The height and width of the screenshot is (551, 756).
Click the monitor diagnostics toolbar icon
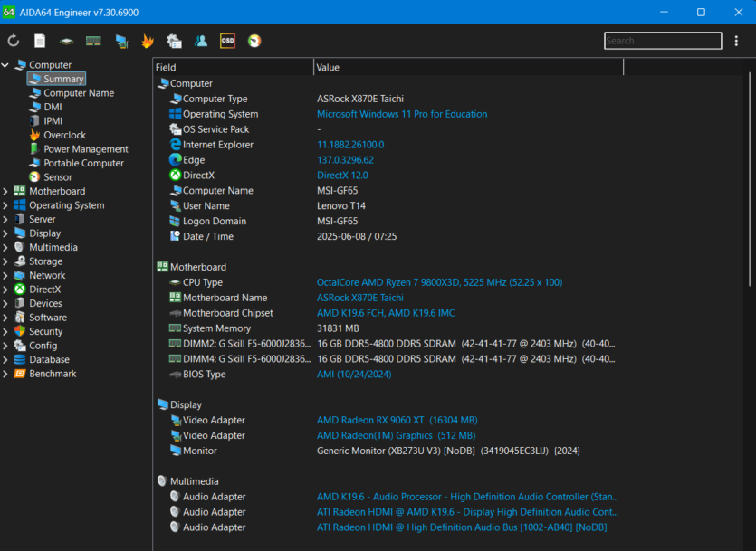click(121, 42)
